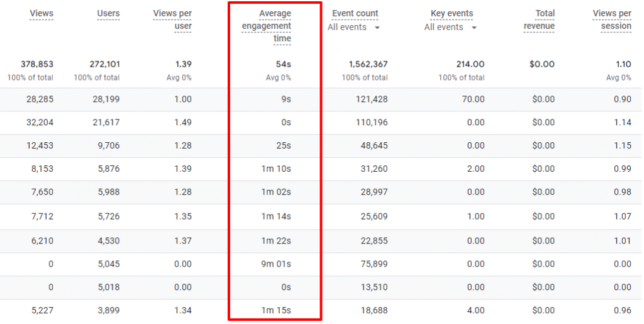644x324 pixels.
Task: Select the Total revenue column header
Action: [540, 20]
